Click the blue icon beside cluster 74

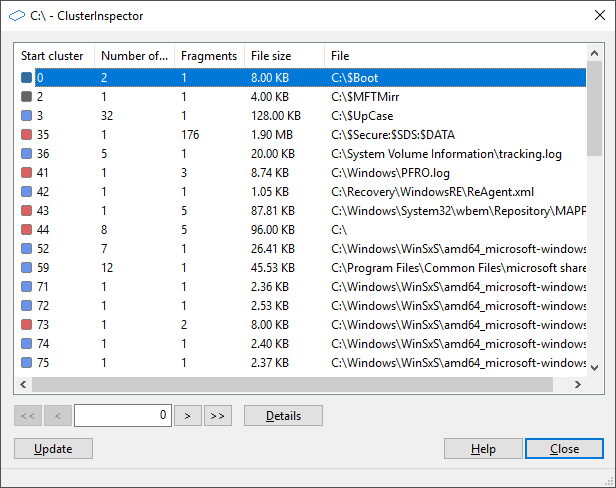(x=26, y=343)
